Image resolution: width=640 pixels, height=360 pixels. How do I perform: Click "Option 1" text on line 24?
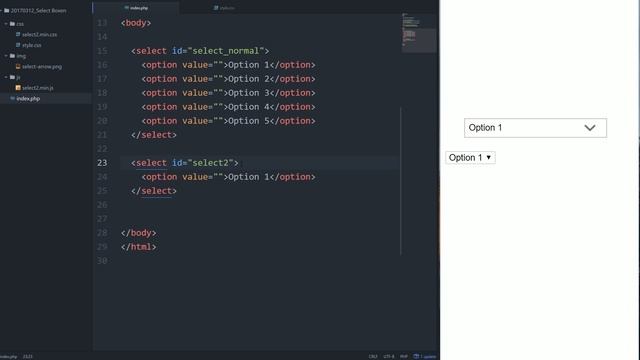coord(249,177)
